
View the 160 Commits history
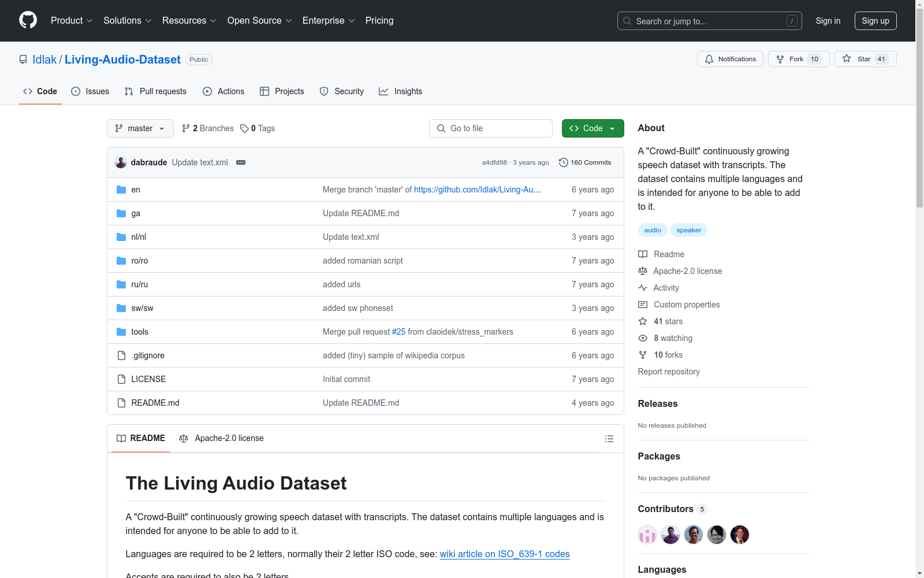point(585,162)
